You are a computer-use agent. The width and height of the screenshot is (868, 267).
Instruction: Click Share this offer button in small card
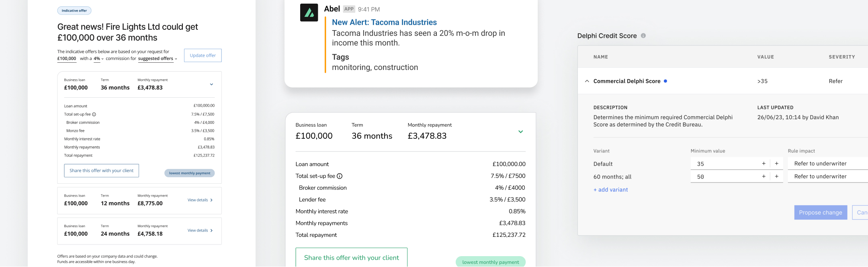[101, 170]
